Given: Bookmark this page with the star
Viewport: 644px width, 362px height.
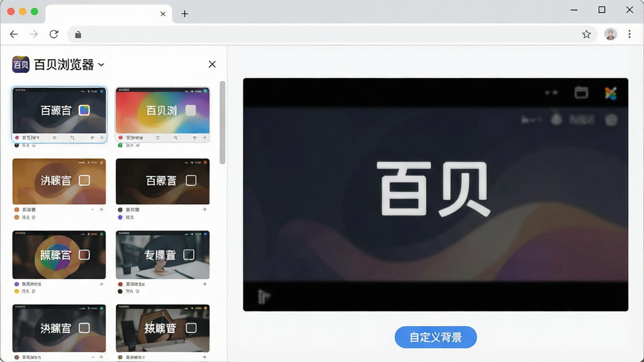Looking at the screenshot, I should pos(586,34).
